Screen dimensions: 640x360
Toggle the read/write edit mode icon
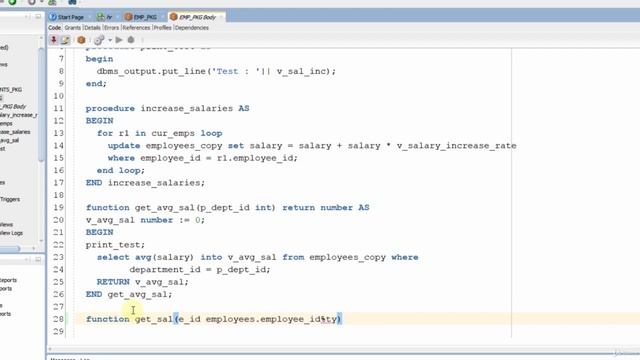[x=65, y=40]
